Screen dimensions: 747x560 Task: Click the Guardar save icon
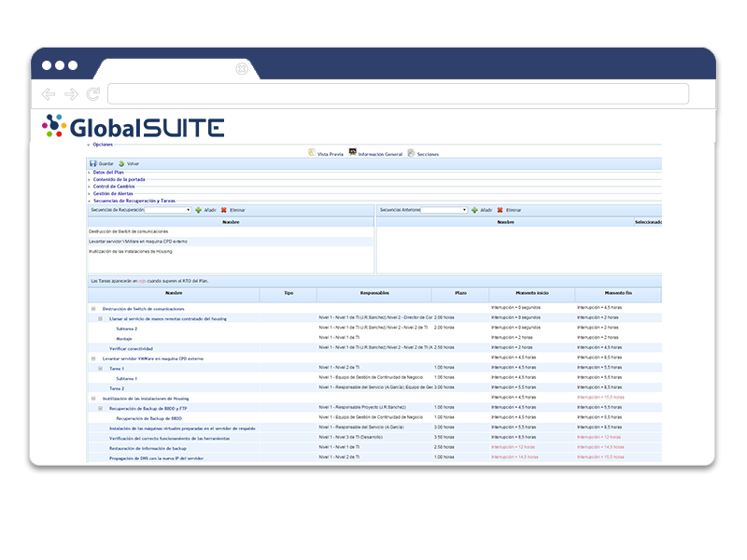tap(92, 165)
